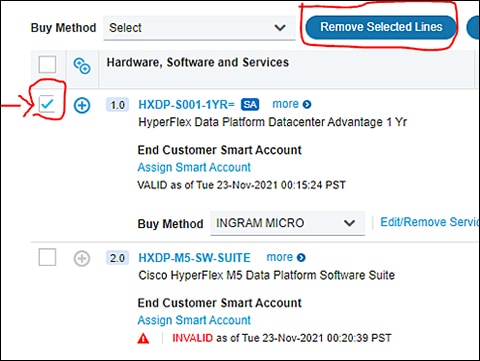Uncheck the checkbox for line 1.0
Image resolution: width=480 pixels, height=361 pixels.
coord(47,104)
